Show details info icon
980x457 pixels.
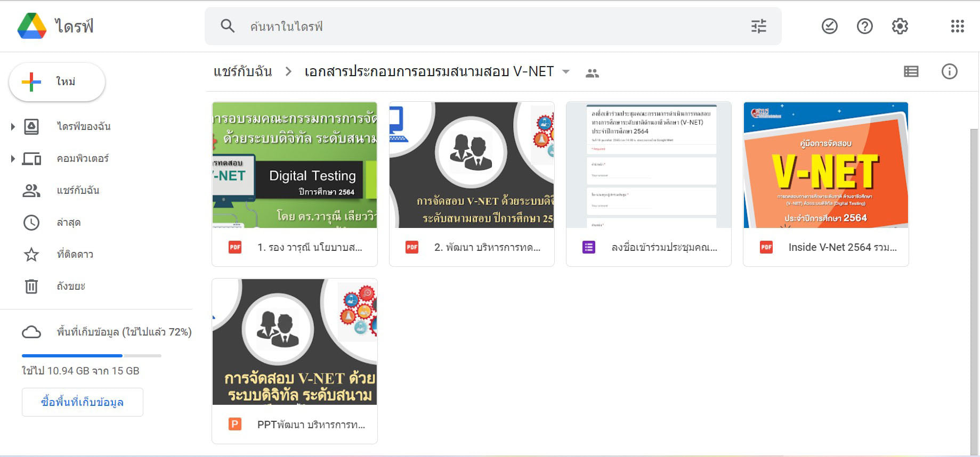coord(950,71)
